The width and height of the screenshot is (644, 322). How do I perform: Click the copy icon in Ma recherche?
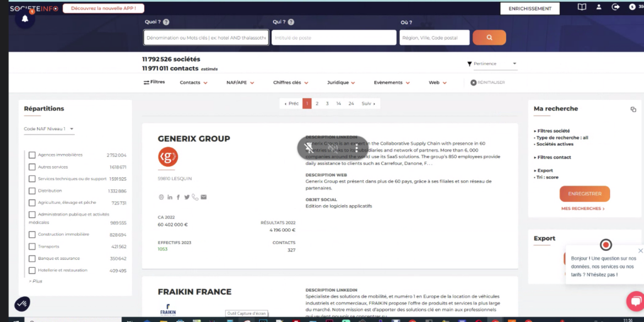point(633,109)
